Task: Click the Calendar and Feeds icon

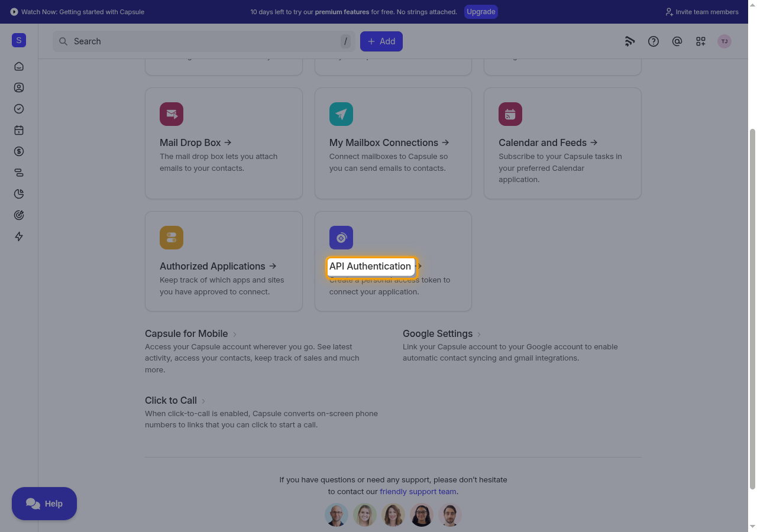Action: pos(510,114)
